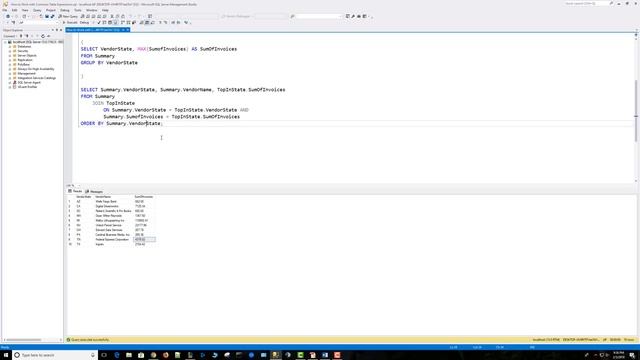Click the Parse checkmark icon
This screenshot has width=640, height=360.
click(x=99, y=22)
